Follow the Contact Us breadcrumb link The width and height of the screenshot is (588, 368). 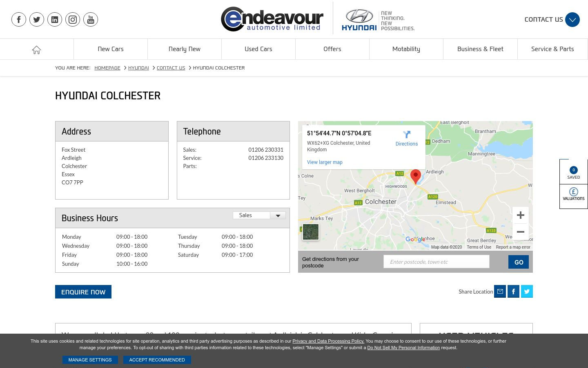point(171,68)
